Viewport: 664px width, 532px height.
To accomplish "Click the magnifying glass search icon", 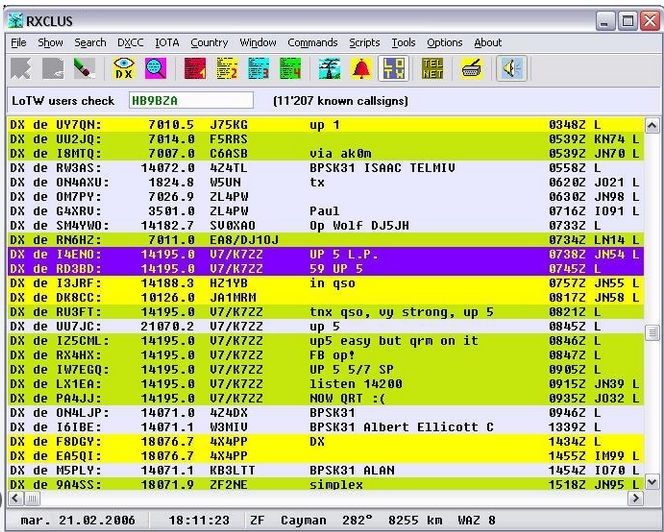I will point(156,69).
